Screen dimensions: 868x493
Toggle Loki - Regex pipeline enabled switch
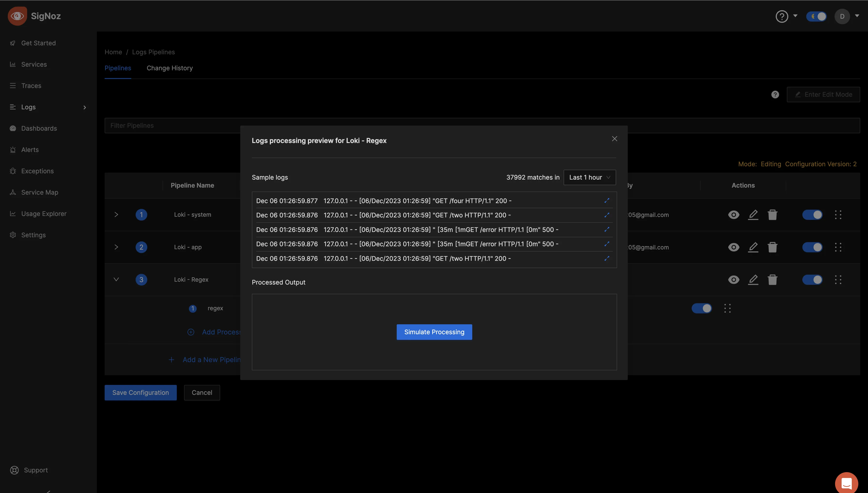[x=812, y=280]
